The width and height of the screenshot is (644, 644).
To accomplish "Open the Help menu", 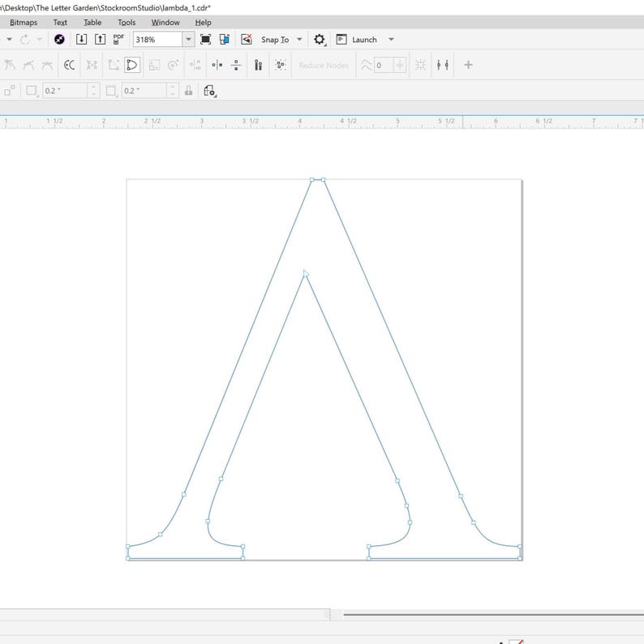I will [x=204, y=23].
